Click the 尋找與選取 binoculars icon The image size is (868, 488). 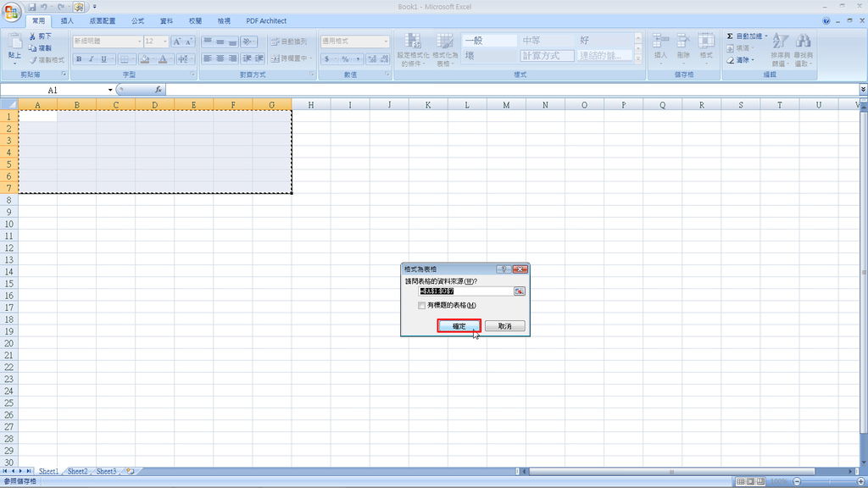pos(804,42)
